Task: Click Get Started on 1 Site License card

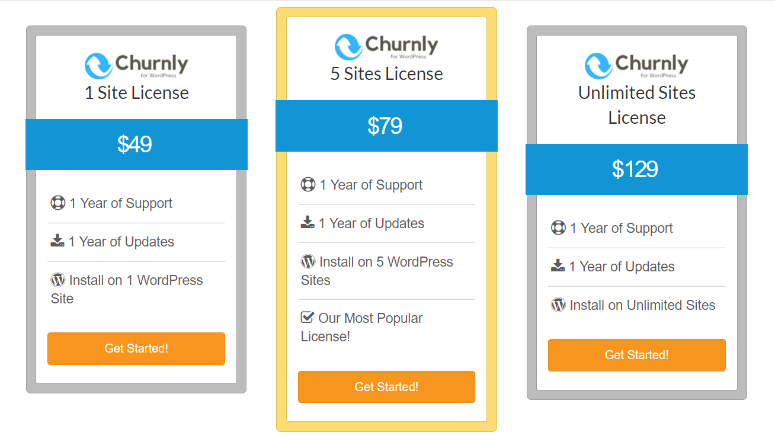Action: pos(136,349)
